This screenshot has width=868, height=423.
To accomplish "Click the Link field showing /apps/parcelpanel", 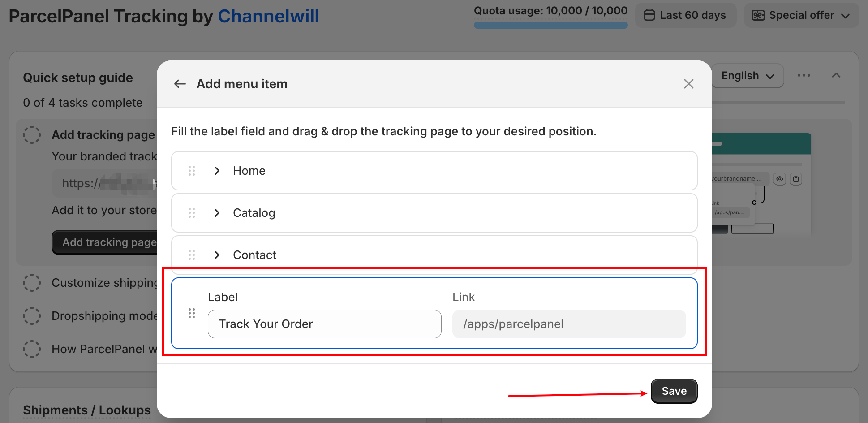I will click(569, 324).
